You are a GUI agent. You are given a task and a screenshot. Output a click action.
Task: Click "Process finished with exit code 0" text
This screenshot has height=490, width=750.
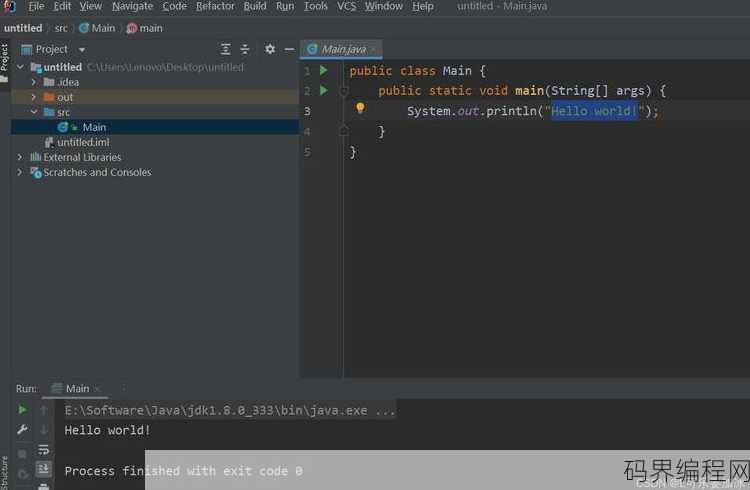pyautogui.click(x=184, y=471)
